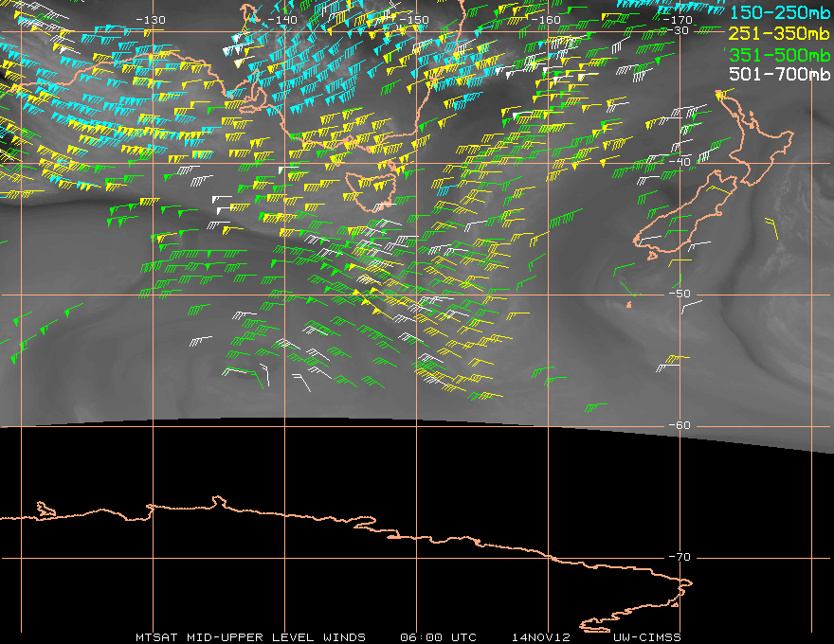Select the green 351-500mb legend entry
The height and width of the screenshot is (644, 834).
click(777, 53)
